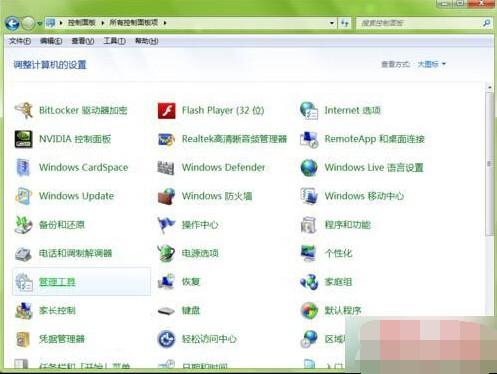The image size is (497, 374).
Task: Open the NVIDIA 控制面板 icon
Action: [23, 139]
